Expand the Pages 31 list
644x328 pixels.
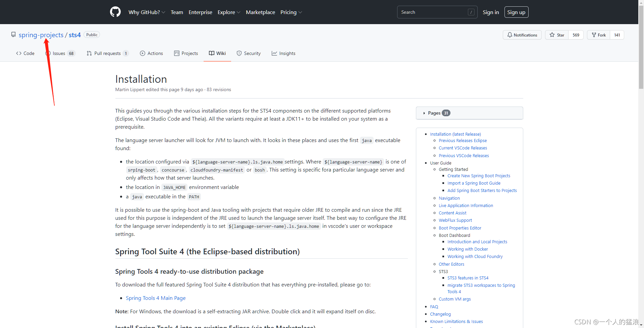469,113
